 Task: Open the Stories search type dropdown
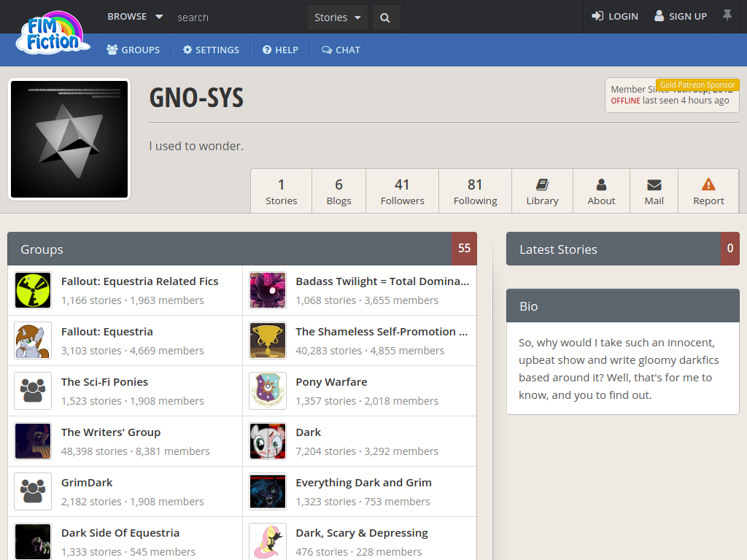click(x=337, y=17)
